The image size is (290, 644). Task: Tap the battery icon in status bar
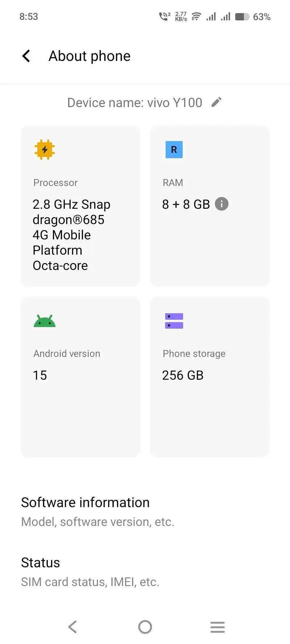(x=242, y=17)
